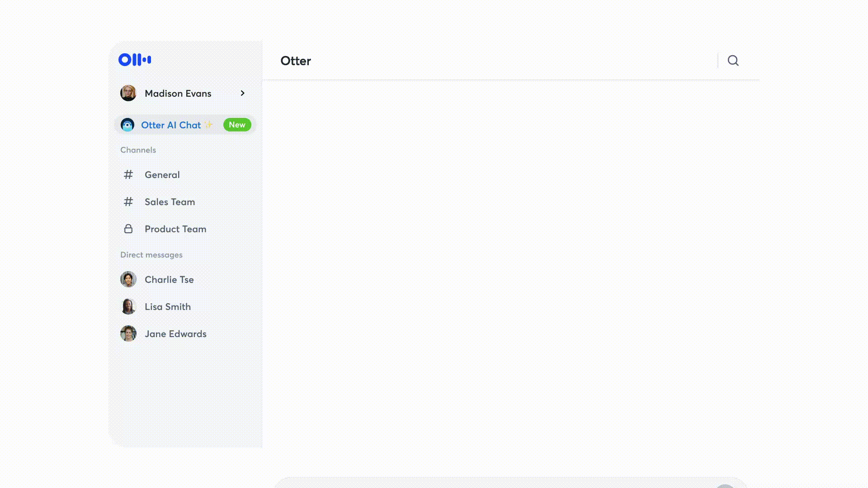The image size is (868, 488).
Task: Click the lock icon on Product Team
Action: click(x=128, y=229)
